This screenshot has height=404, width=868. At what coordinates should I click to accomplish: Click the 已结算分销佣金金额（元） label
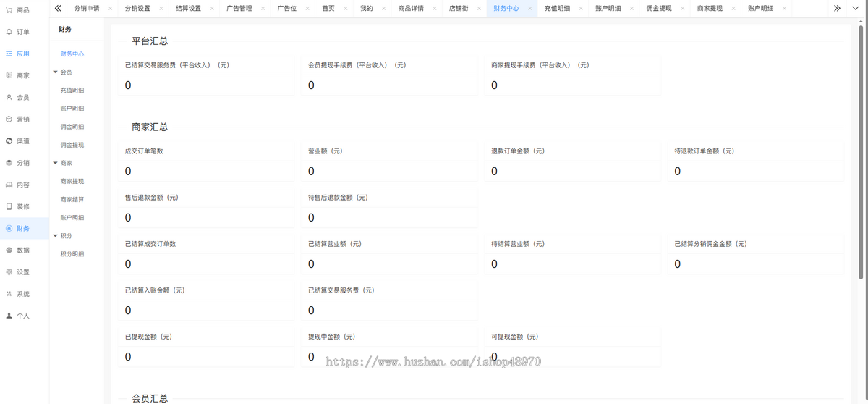[x=710, y=244]
